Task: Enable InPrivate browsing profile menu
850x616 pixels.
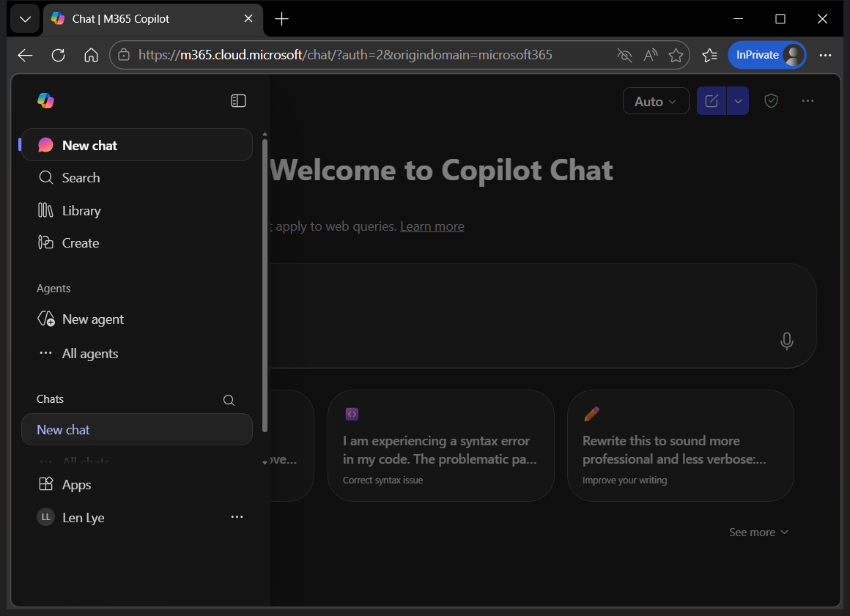Action: click(x=767, y=55)
